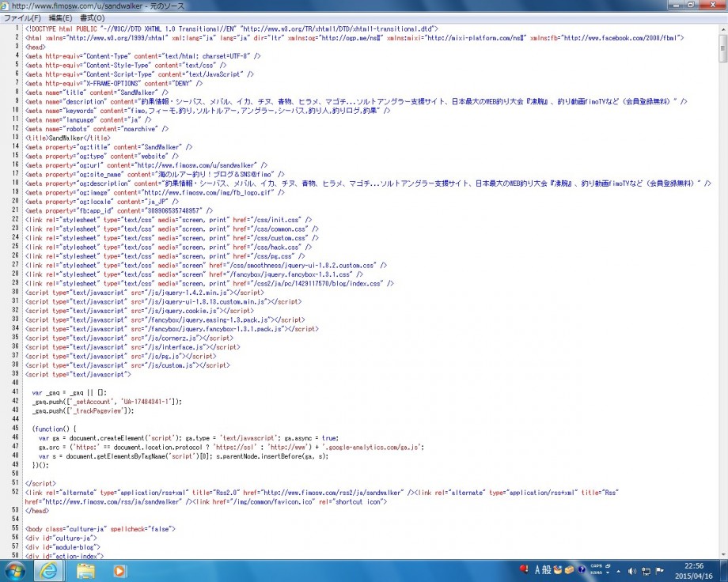Open the Action Center flag icon

660,571
